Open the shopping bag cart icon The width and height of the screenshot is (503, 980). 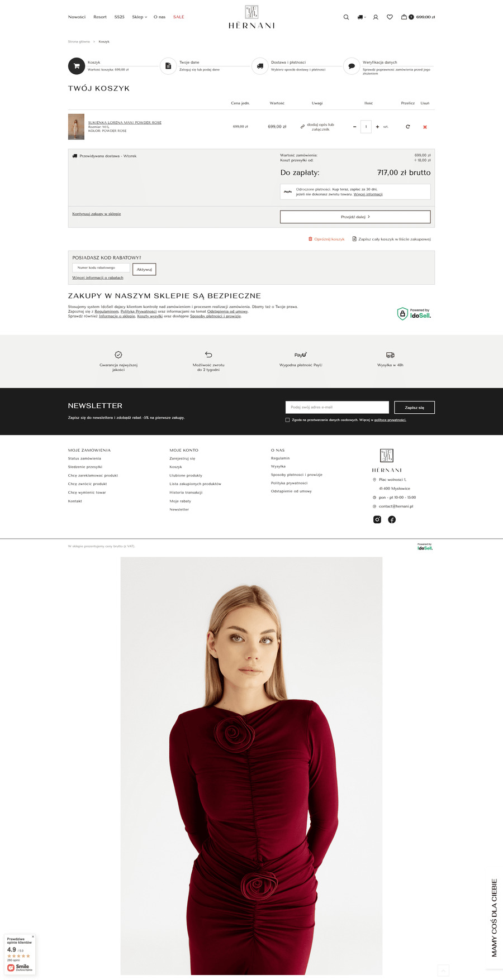pyautogui.click(x=404, y=17)
